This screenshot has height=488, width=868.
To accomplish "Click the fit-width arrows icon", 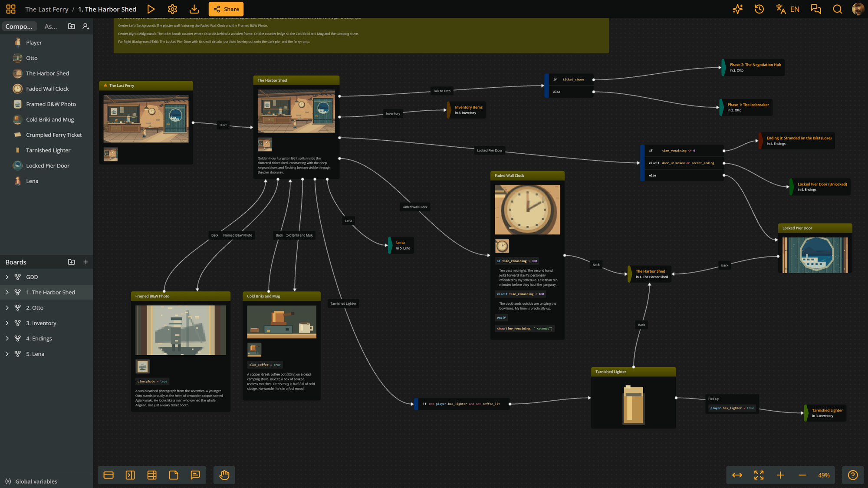I will click(x=737, y=475).
